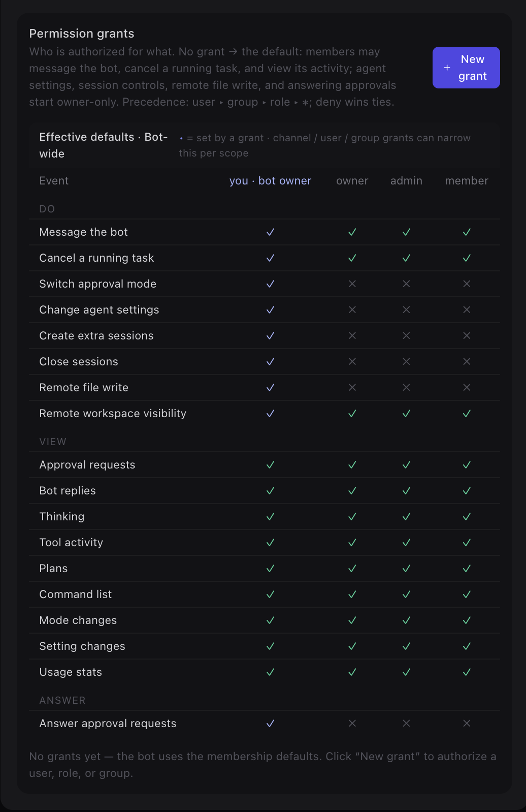Select the 'Cancel a running task' row label
526x812 pixels.
[96, 258]
